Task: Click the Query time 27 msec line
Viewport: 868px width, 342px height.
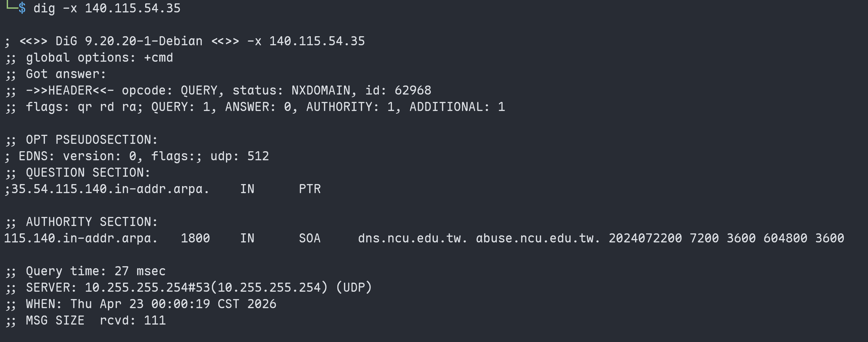Action: pyautogui.click(x=85, y=271)
